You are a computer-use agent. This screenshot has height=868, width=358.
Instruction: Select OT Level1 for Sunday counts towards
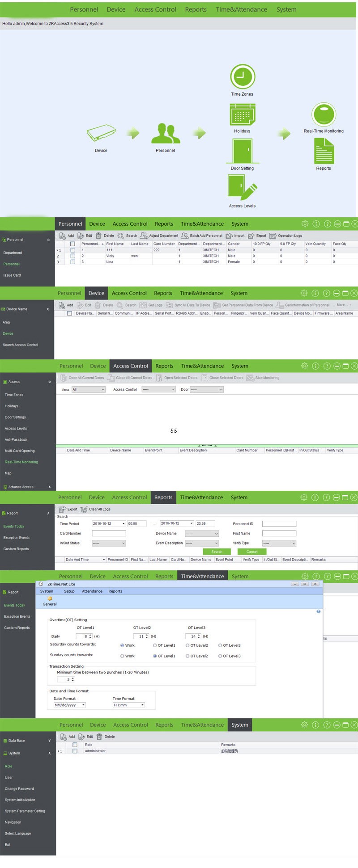click(155, 656)
